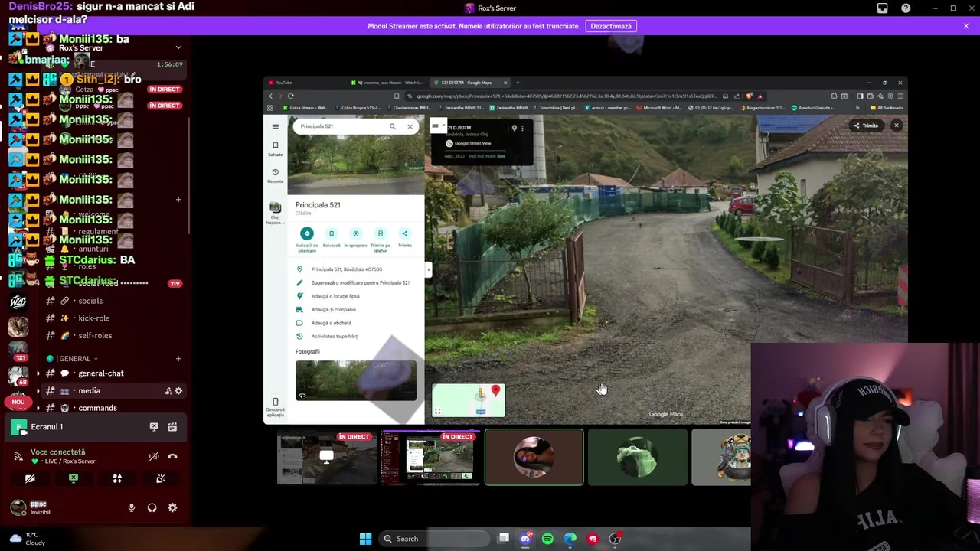The width and height of the screenshot is (980, 551).
Task: Expand the general-chat thread arrow
Action: pos(38,373)
